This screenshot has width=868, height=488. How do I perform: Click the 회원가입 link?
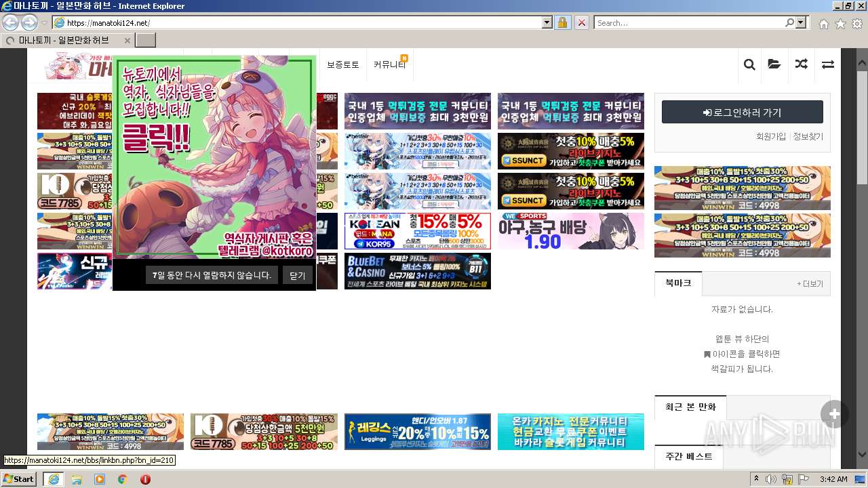[x=771, y=136]
